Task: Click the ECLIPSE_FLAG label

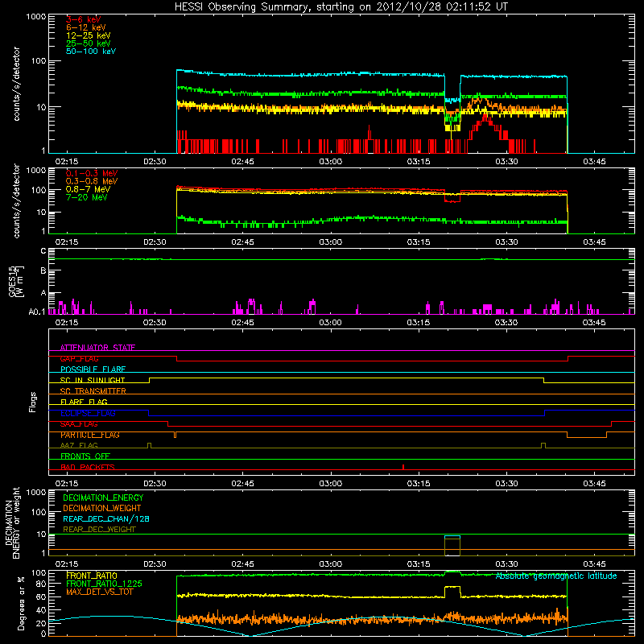Action: pos(89,413)
